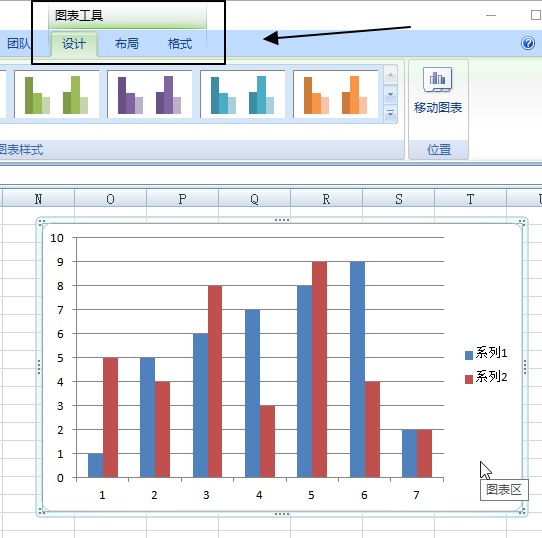Click the chart's left-middle sizing handle
Image resolution: width=542 pixels, height=538 pixels.
pos(39,367)
